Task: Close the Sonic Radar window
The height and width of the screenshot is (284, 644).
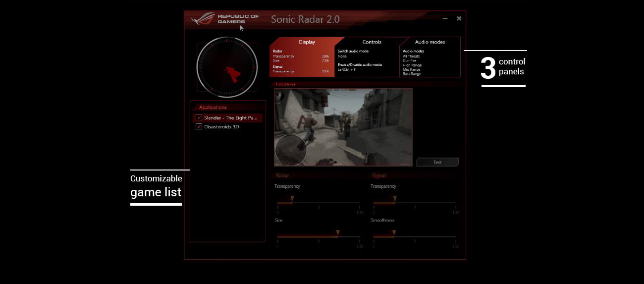Action: [x=459, y=18]
